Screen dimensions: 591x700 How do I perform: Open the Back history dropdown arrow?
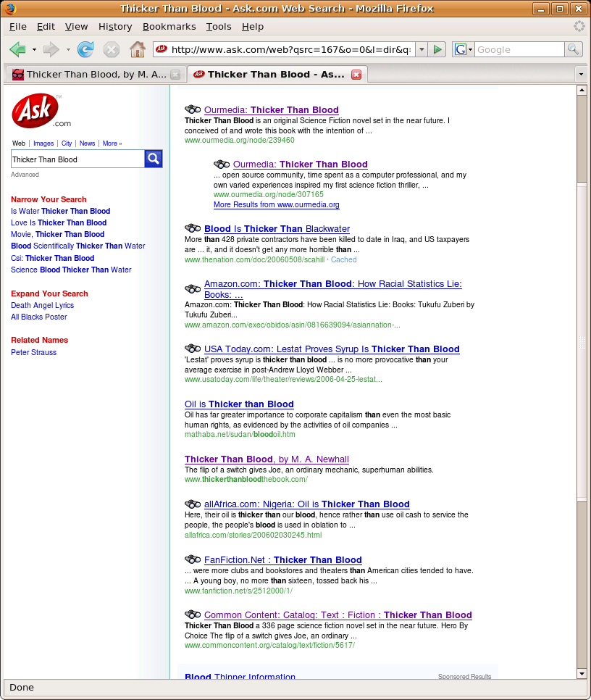[x=34, y=49]
